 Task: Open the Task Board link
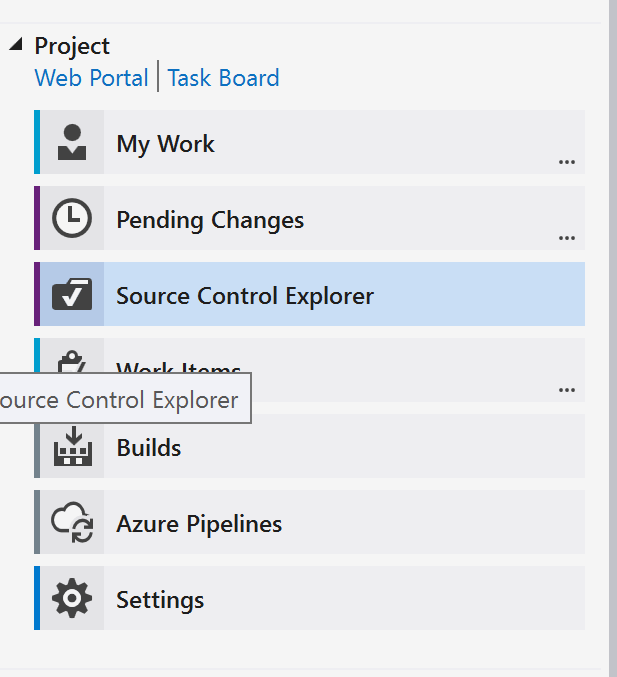[223, 78]
